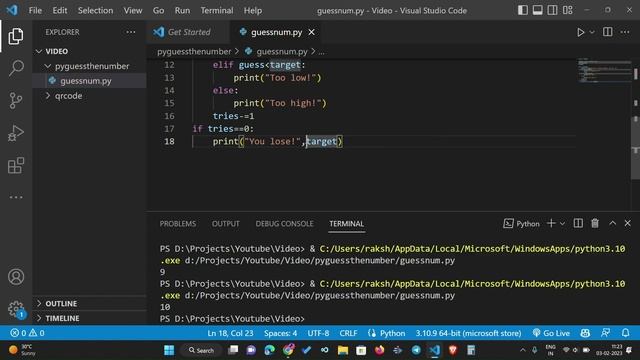Select guessnum.py in the Explorer tree
The height and width of the screenshot is (360, 640).
[x=89, y=81]
